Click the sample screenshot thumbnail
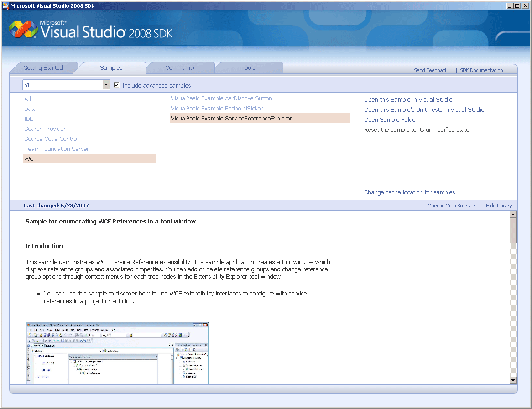Screen dimensions: 532x409 pos(117,353)
